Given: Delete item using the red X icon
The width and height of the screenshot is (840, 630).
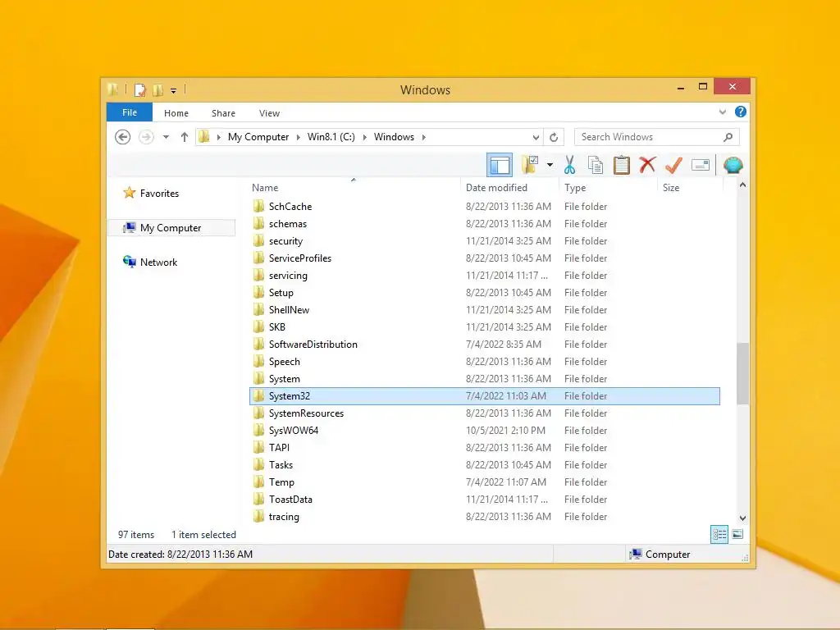Looking at the screenshot, I should tap(647, 164).
